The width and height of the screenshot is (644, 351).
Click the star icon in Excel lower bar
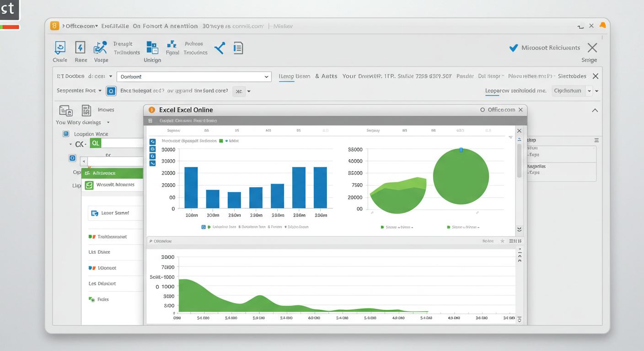pyautogui.click(x=502, y=241)
